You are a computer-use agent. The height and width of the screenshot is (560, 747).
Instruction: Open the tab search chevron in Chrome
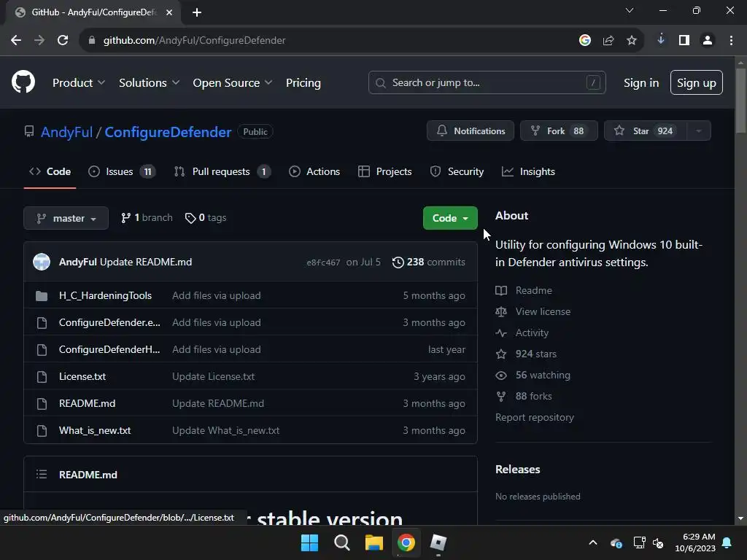[630, 10]
